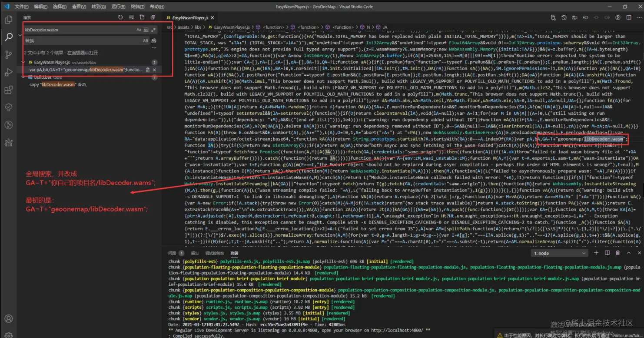
Task: Open the Source Control view
Action: coord(8,55)
